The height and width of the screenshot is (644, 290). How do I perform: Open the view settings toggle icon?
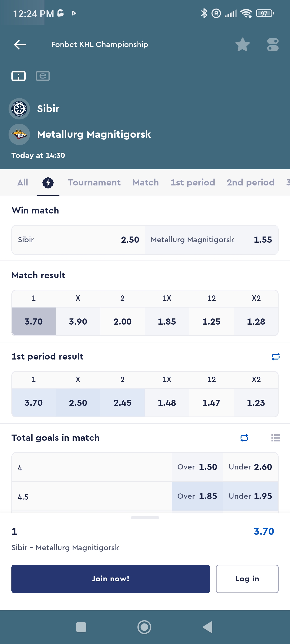(272, 45)
